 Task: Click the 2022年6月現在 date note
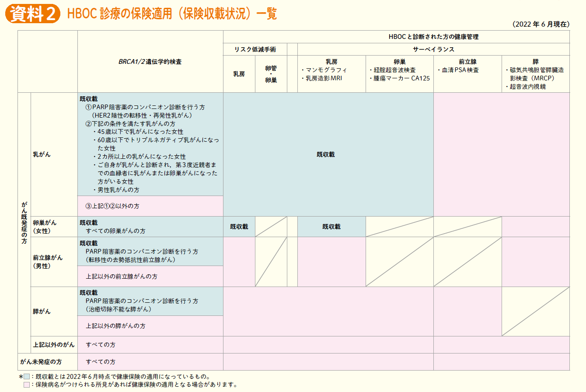(x=541, y=25)
